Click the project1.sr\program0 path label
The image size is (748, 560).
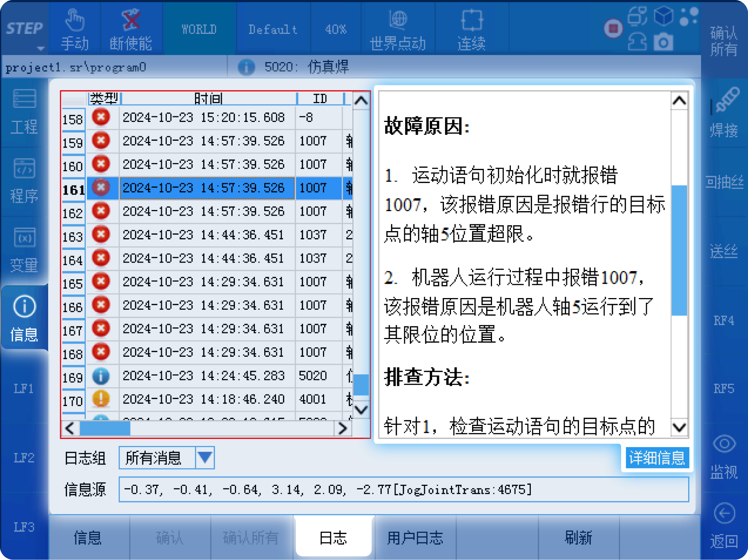click(76, 67)
